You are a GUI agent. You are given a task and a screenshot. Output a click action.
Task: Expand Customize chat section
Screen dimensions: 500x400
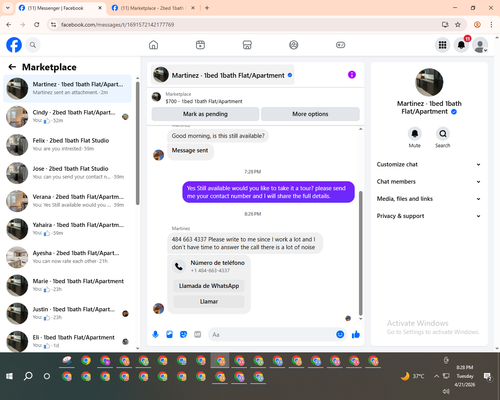tap(429, 164)
